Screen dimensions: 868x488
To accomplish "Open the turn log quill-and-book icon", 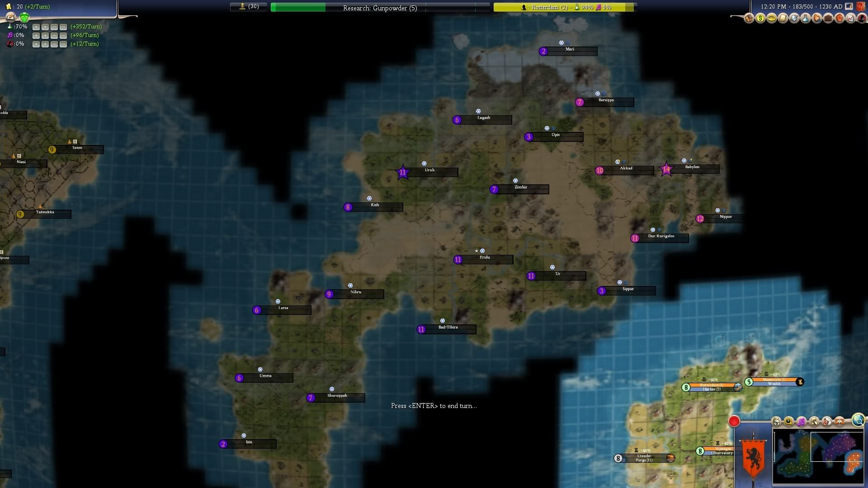I will [11, 17].
